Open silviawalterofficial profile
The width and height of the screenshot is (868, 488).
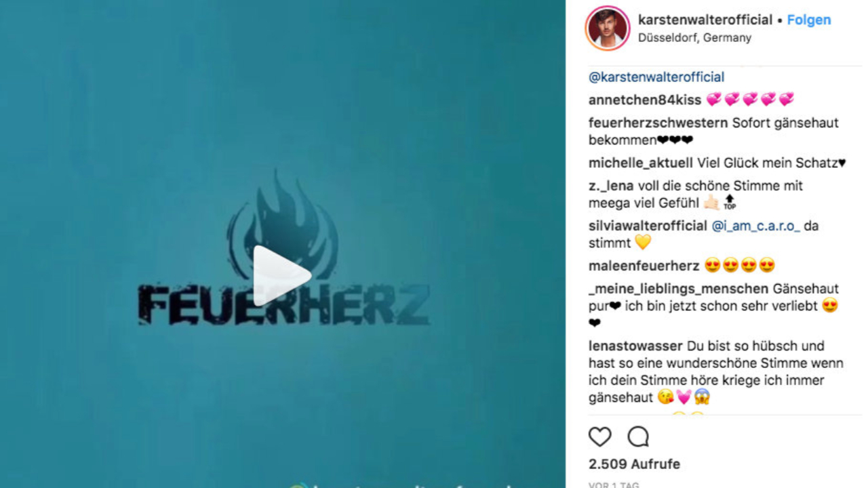coord(648,226)
